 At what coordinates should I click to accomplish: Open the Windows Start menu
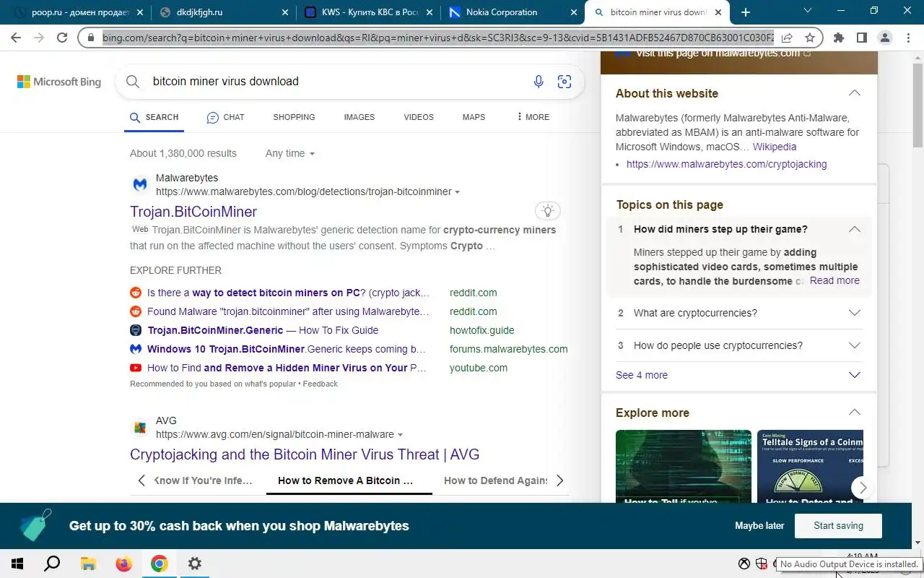pos(17,564)
